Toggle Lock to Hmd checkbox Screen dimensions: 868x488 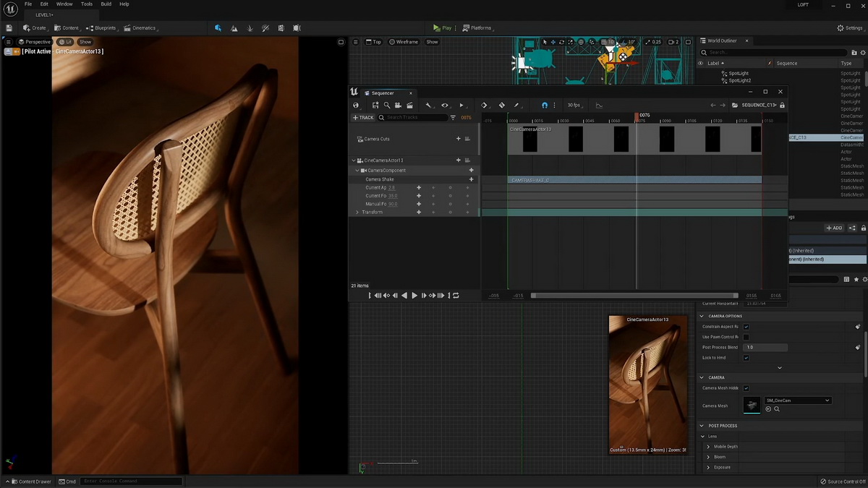coord(746,358)
